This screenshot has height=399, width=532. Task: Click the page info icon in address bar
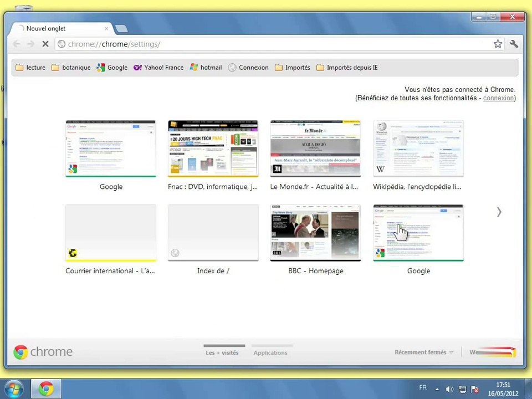point(62,44)
